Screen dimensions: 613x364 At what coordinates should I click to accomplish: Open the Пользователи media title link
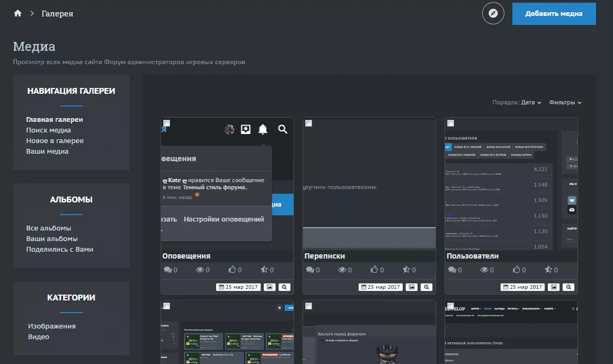click(x=472, y=256)
